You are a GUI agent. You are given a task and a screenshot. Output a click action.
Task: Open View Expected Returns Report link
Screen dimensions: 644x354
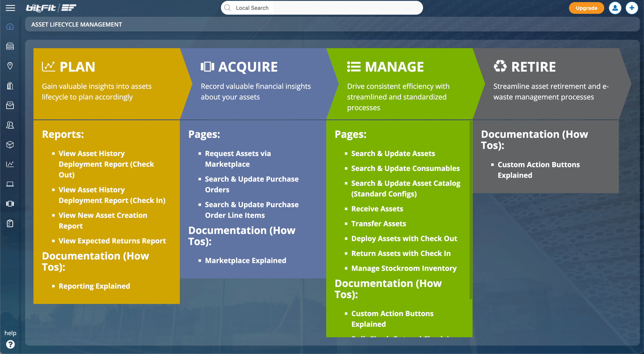tap(112, 241)
